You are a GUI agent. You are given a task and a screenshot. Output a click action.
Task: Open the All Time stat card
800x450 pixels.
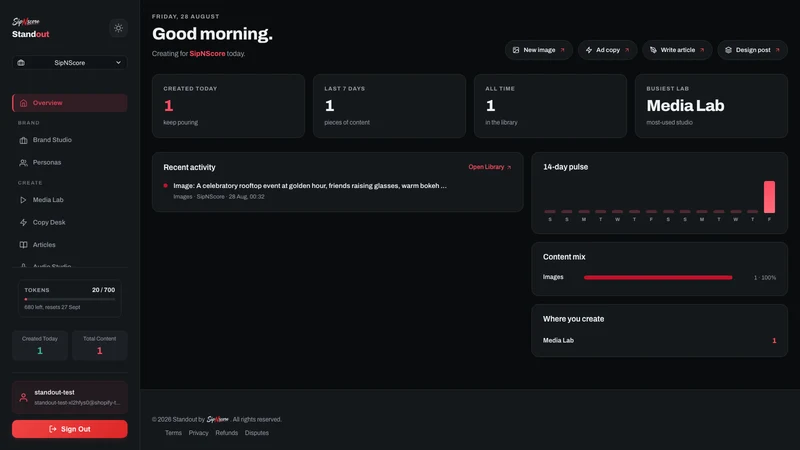click(x=550, y=106)
